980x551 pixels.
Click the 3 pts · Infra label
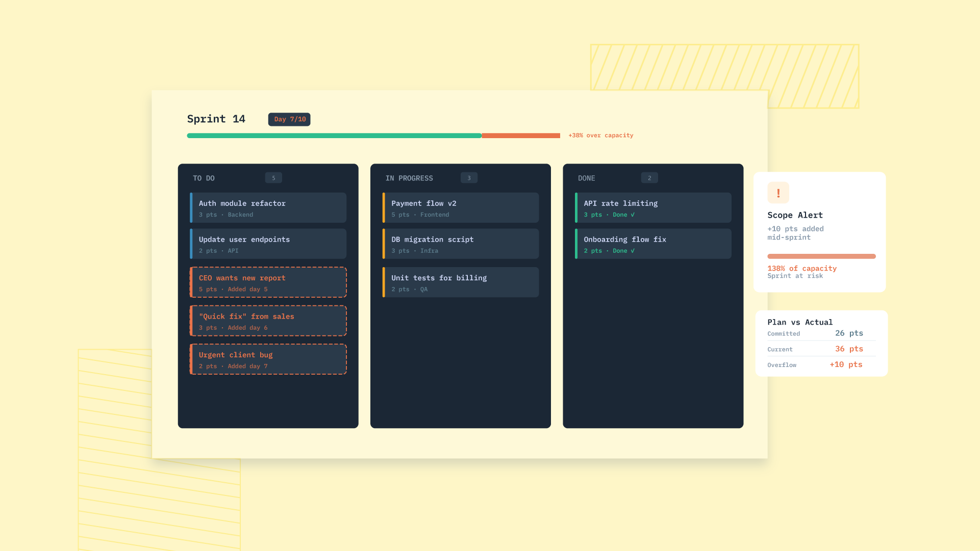pyautogui.click(x=415, y=251)
